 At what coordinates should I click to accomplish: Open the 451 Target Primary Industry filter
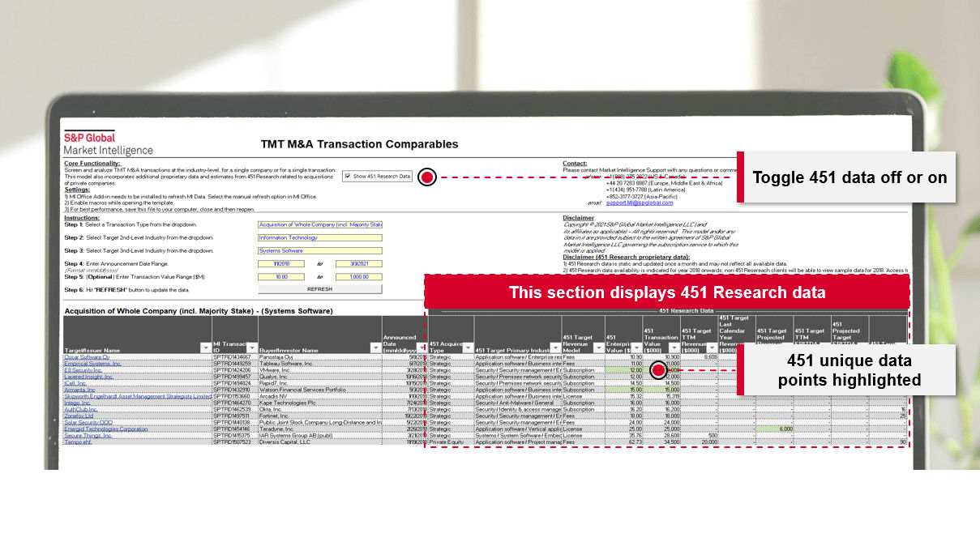click(x=556, y=348)
